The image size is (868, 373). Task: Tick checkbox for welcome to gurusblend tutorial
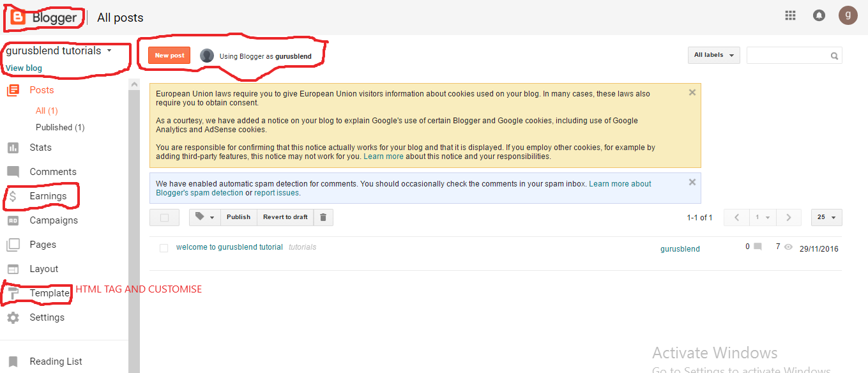pyautogui.click(x=164, y=248)
